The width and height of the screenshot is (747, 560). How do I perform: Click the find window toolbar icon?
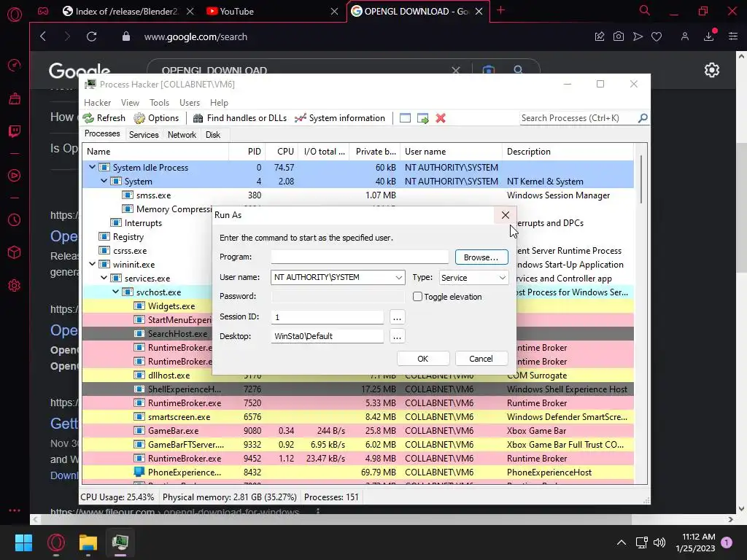(x=405, y=118)
